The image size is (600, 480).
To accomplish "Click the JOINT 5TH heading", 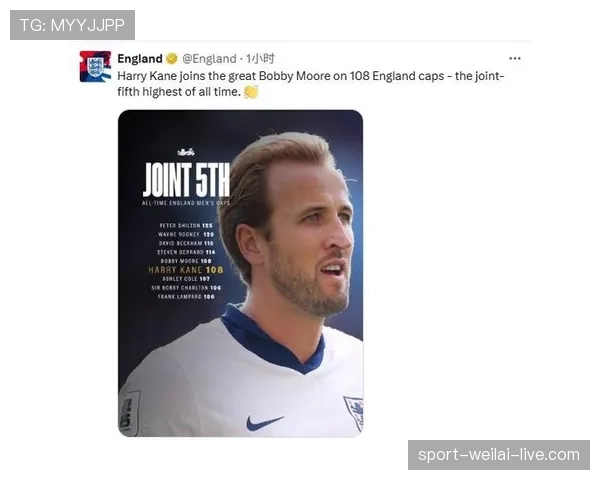I will 186,180.
